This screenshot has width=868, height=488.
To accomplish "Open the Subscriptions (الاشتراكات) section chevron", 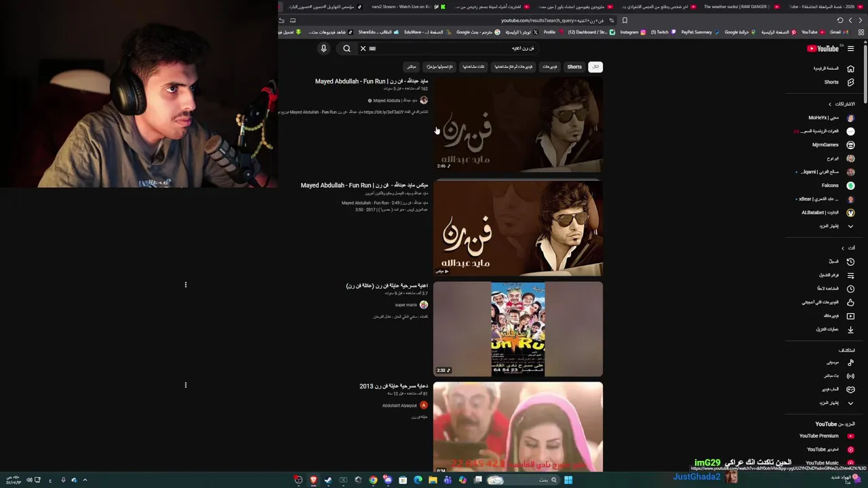I will (x=829, y=104).
